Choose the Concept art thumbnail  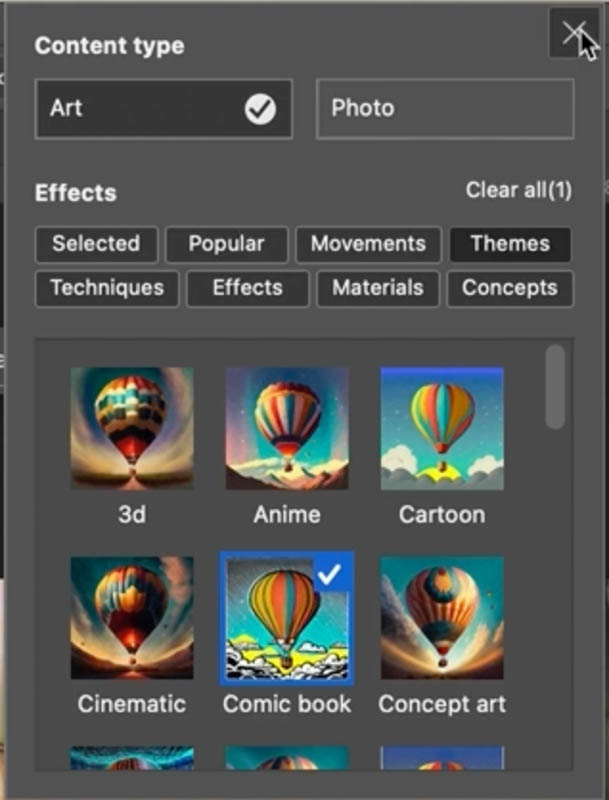pyautogui.click(x=442, y=618)
